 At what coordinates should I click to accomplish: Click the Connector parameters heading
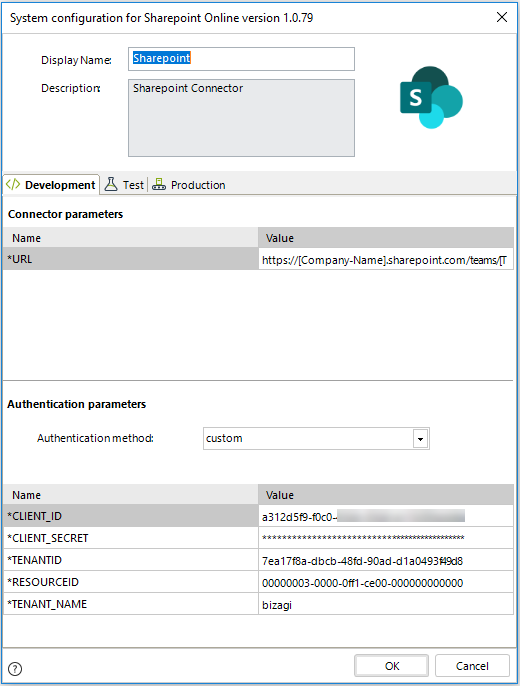coord(66,214)
